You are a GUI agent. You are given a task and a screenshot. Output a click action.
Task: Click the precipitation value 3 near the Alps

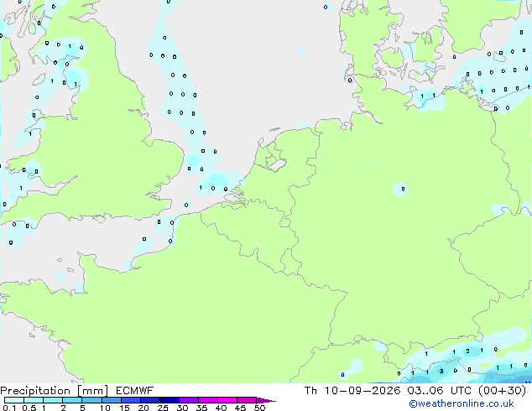point(441,372)
